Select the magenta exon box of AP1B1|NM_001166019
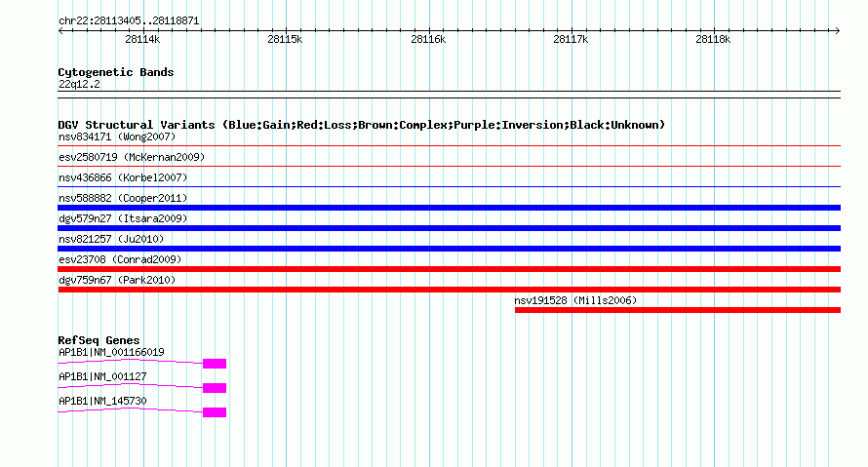 click(215, 364)
